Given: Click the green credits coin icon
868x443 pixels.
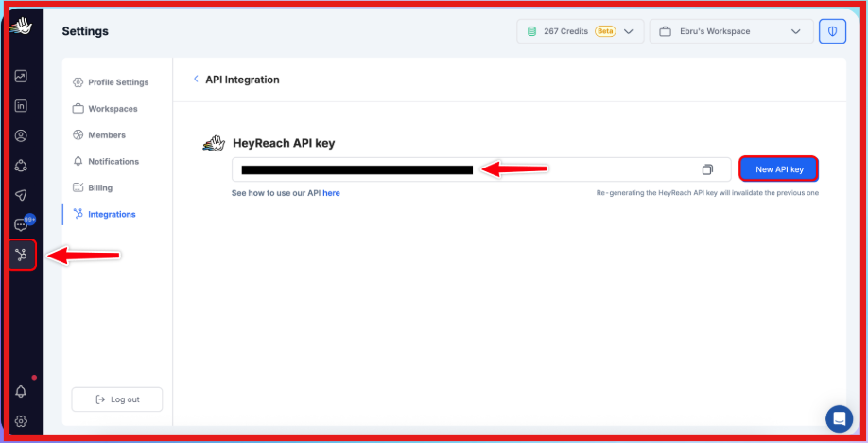Looking at the screenshot, I should 531,31.
